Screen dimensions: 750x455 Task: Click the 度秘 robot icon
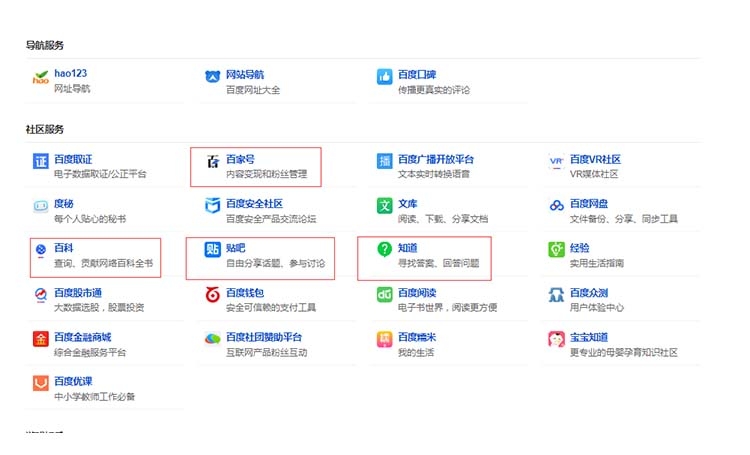click(x=41, y=206)
